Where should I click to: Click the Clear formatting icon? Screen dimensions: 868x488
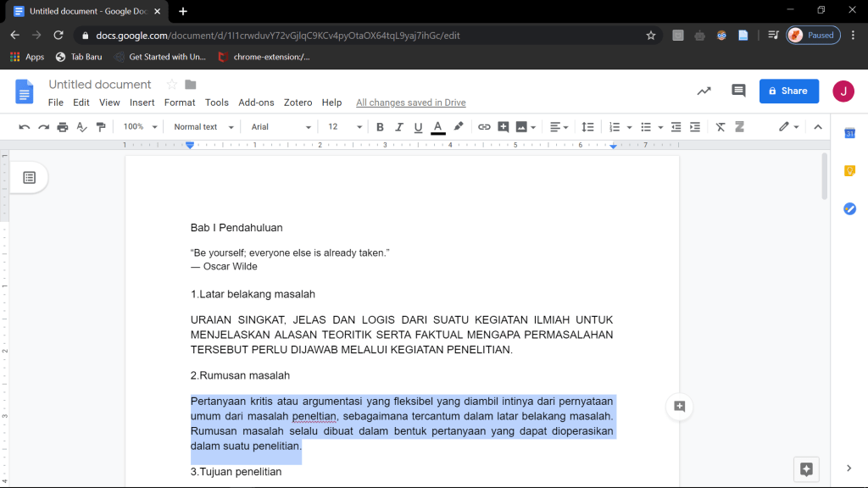coord(721,127)
